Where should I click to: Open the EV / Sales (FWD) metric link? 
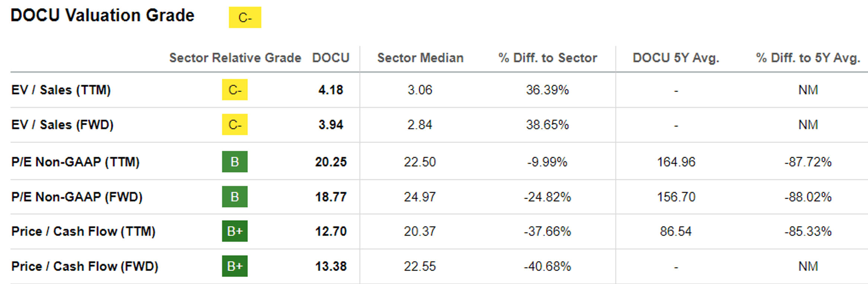pyautogui.click(x=62, y=124)
